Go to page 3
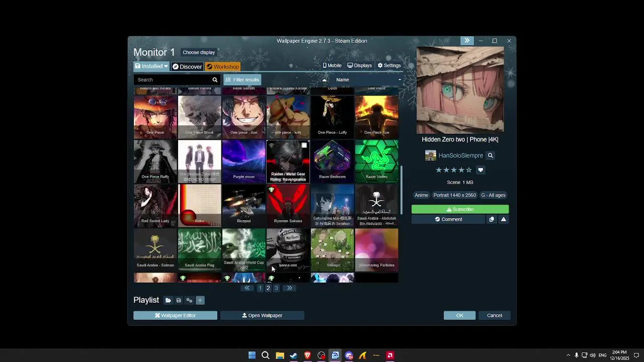 276,288
